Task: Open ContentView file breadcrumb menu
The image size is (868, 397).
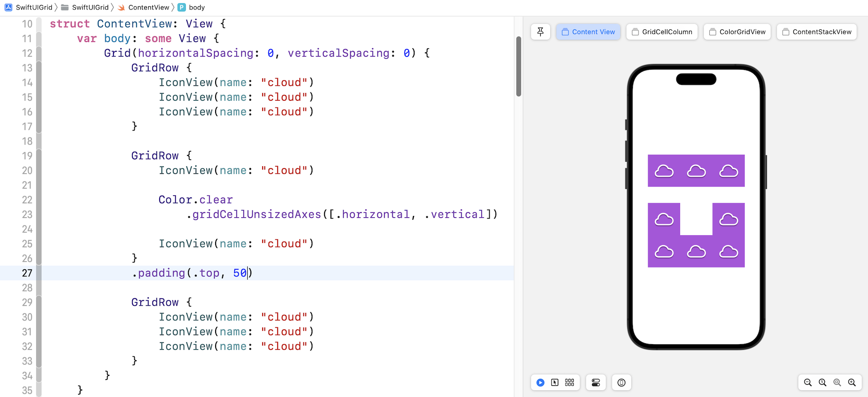Action: tap(143, 7)
